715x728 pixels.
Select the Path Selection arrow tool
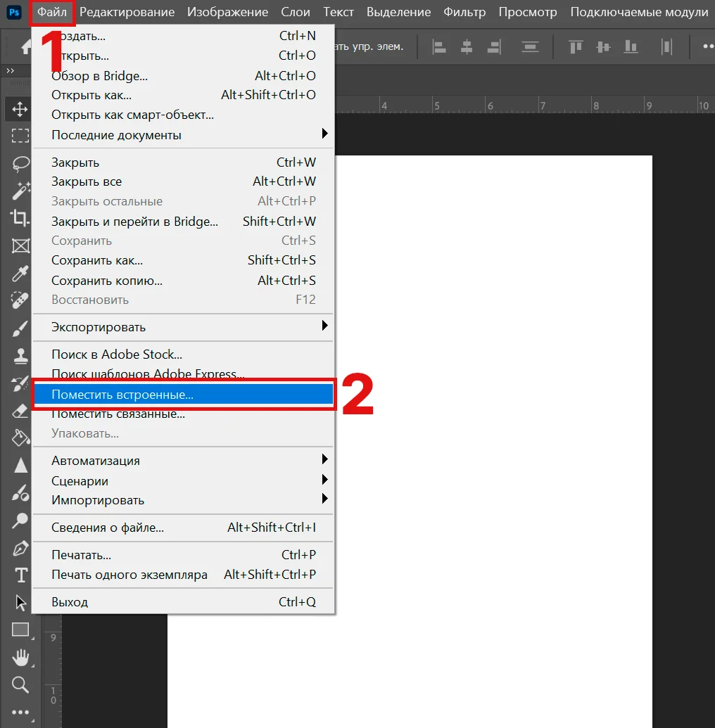(20, 603)
